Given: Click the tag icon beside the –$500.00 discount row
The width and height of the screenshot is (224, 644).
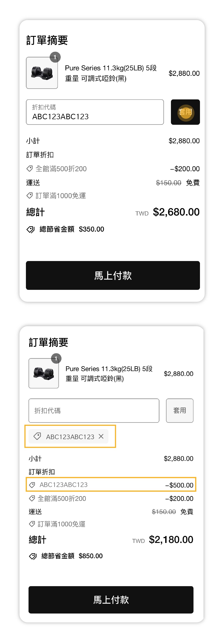Looking at the screenshot, I should [32, 485].
